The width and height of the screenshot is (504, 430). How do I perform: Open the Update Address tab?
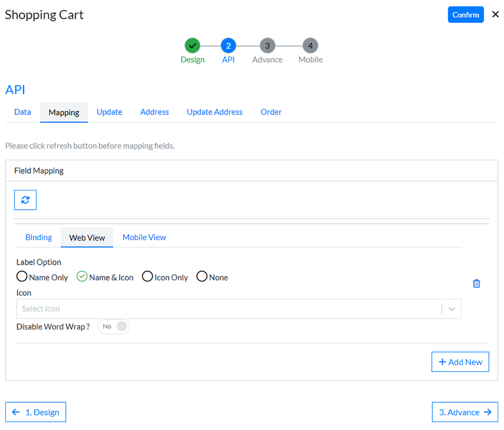click(x=215, y=112)
